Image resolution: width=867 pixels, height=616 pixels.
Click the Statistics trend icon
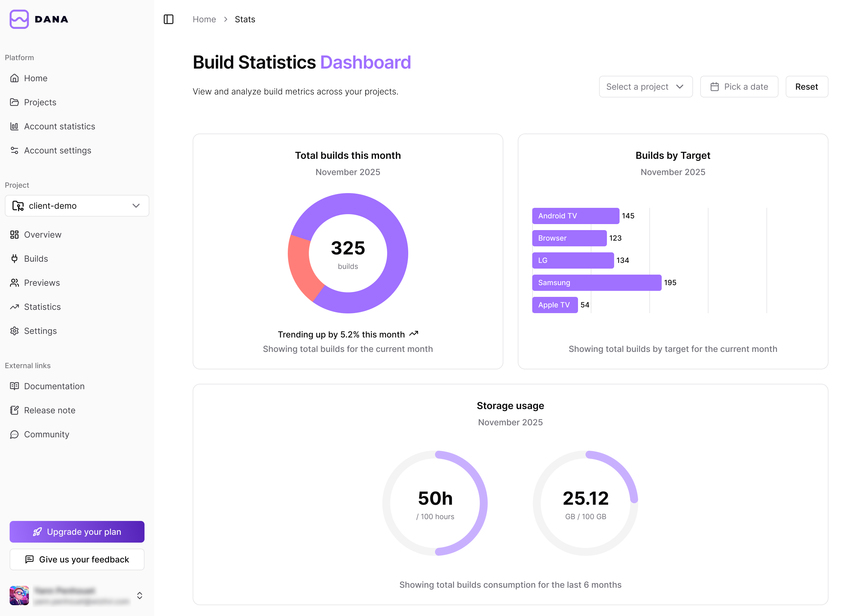coord(14,306)
